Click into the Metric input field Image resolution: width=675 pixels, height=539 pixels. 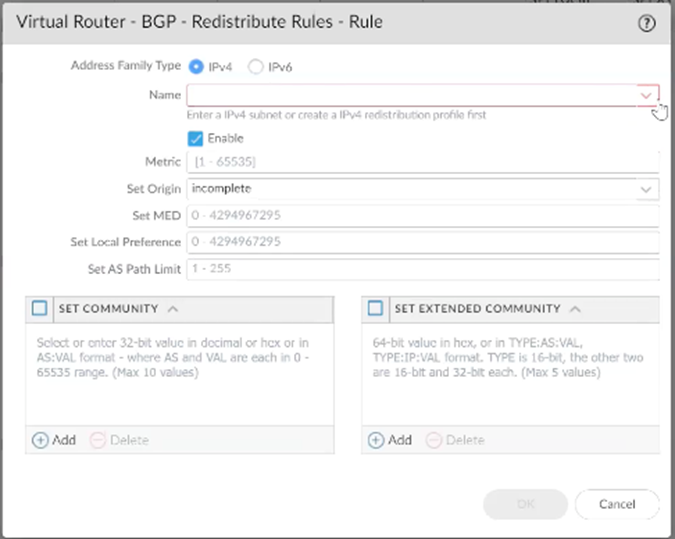pyautogui.click(x=422, y=161)
